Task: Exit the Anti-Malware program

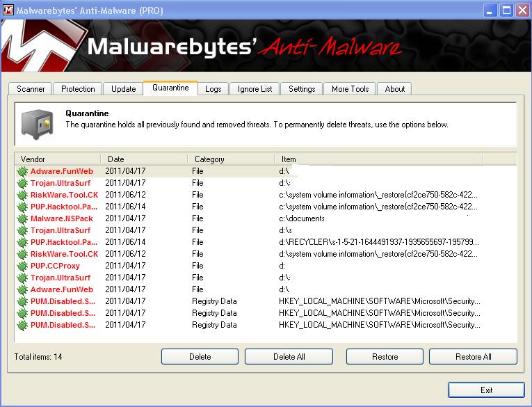Action: click(x=486, y=390)
